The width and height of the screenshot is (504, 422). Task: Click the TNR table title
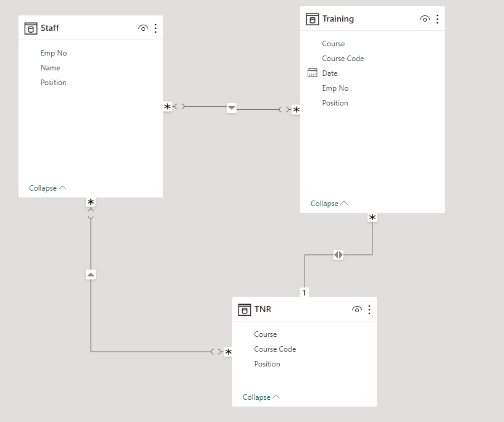(x=263, y=309)
